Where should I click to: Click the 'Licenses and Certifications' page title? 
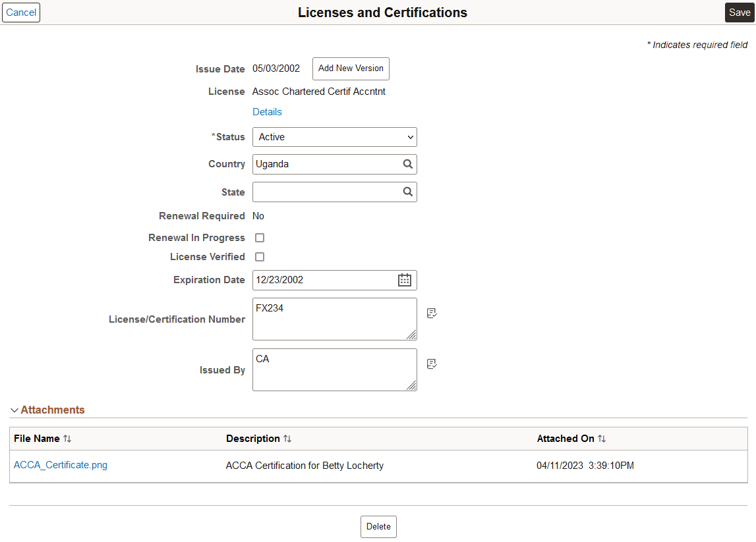click(382, 13)
